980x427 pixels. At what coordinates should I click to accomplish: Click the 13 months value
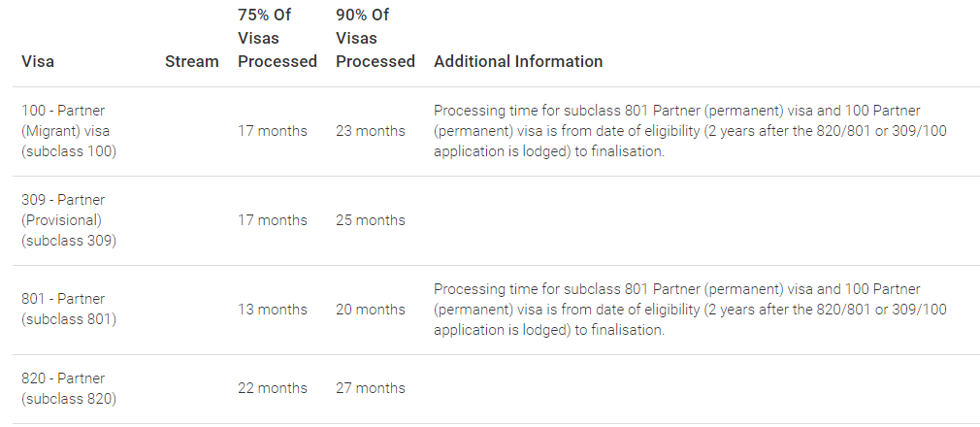(273, 310)
